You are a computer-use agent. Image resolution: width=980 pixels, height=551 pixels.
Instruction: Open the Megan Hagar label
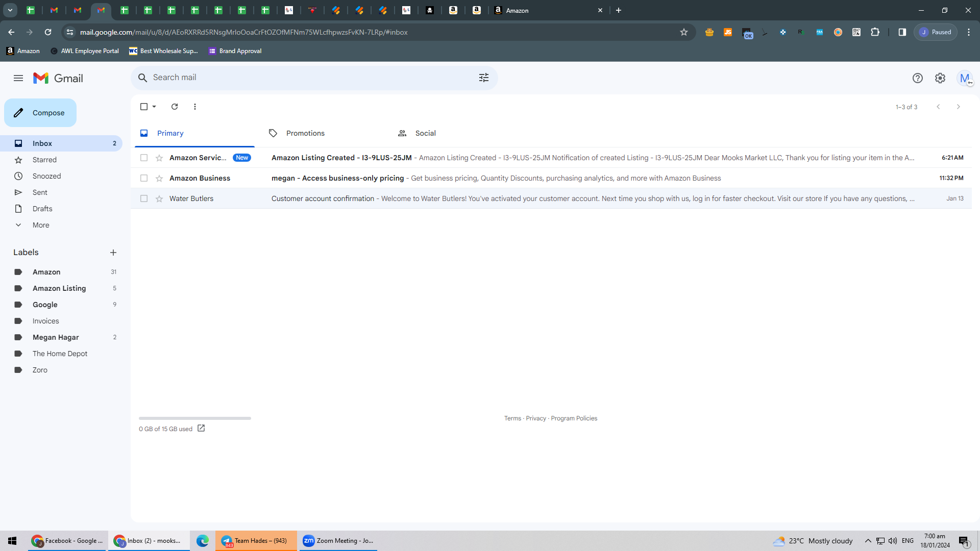point(61,337)
